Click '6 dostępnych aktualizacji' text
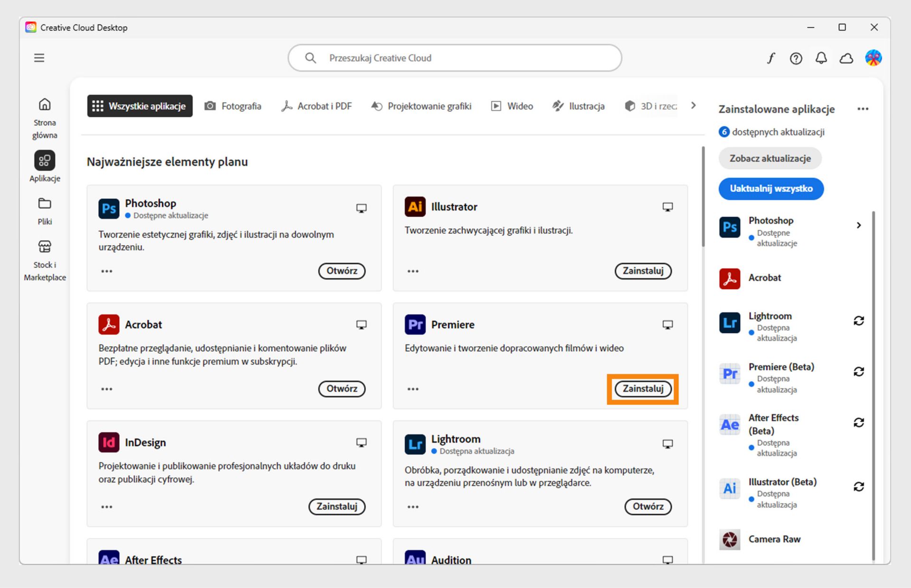This screenshot has height=588, width=911. pyautogui.click(x=772, y=132)
